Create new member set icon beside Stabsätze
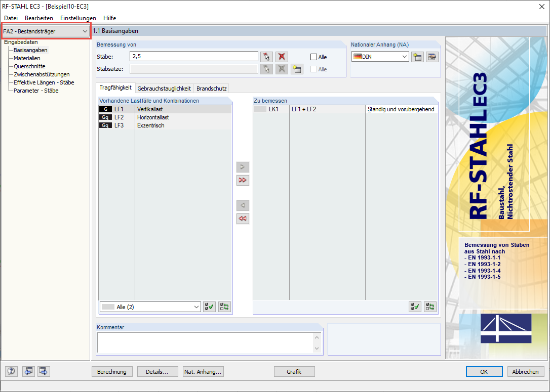This screenshot has height=392, width=550. click(297, 69)
